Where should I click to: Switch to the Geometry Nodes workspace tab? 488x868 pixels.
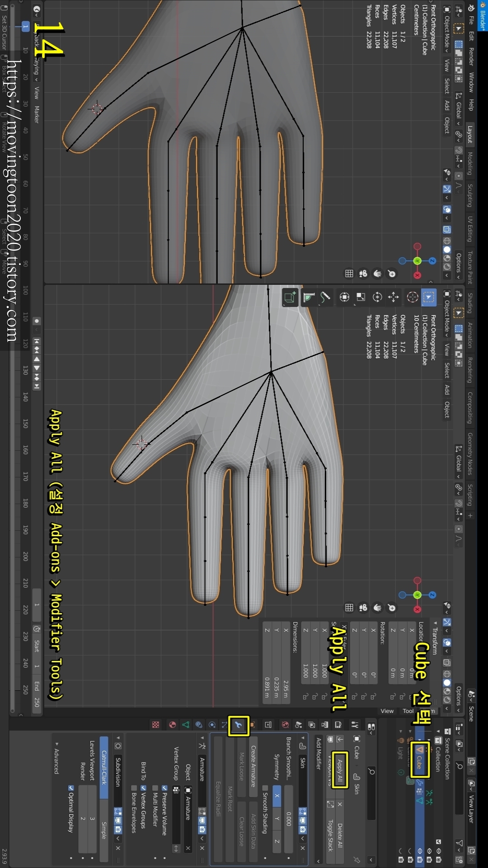pyautogui.click(x=470, y=453)
